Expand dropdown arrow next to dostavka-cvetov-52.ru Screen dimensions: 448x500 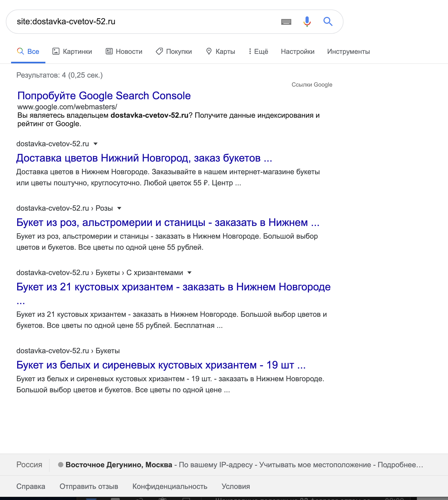point(96,144)
